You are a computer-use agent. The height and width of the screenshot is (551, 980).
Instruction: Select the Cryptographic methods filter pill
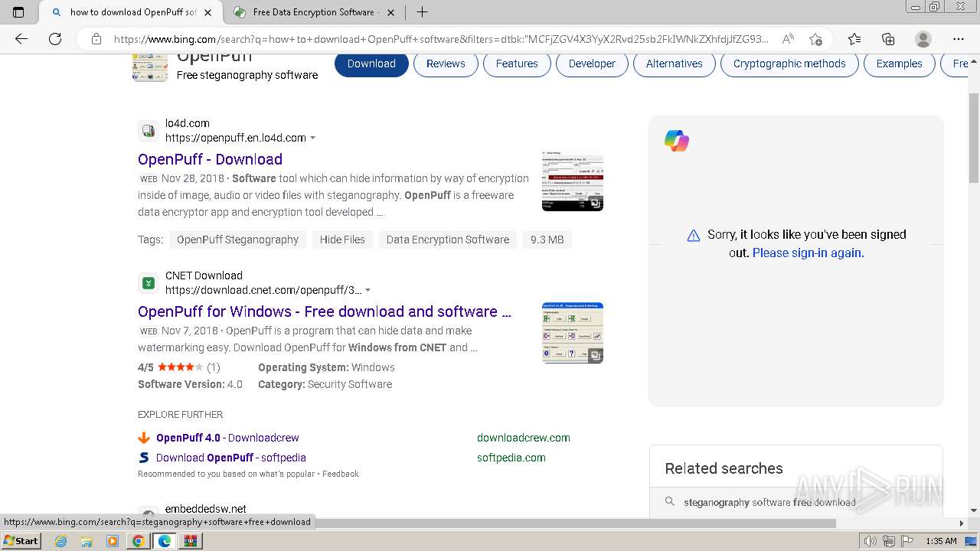pyautogui.click(x=789, y=64)
